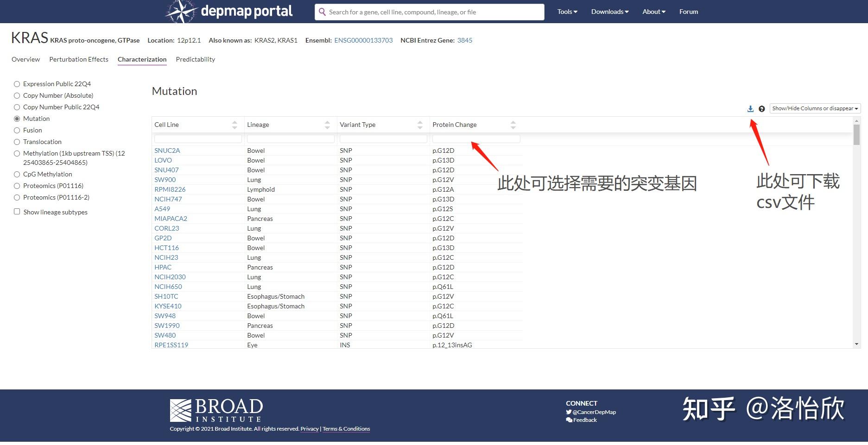Image resolution: width=868 pixels, height=445 pixels.
Task: Select Copy Number Public 22Q4 option
Action: 17,107
